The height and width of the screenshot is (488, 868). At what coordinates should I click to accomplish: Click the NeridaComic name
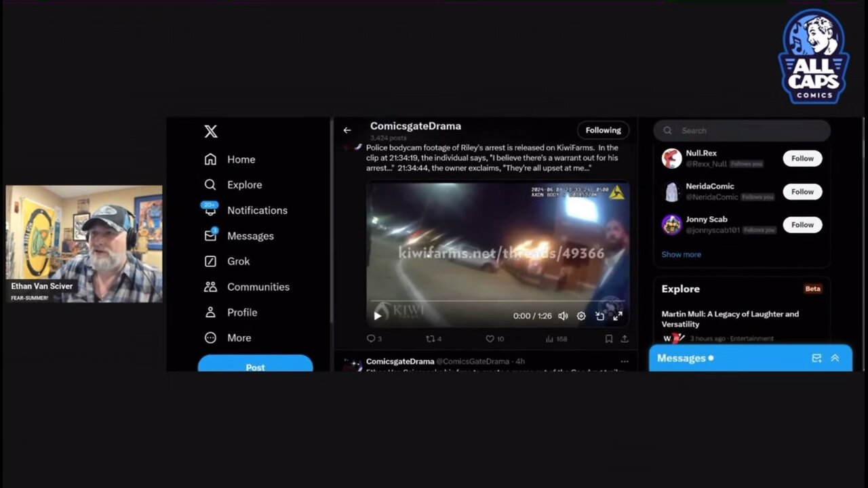tap(710, 186)
